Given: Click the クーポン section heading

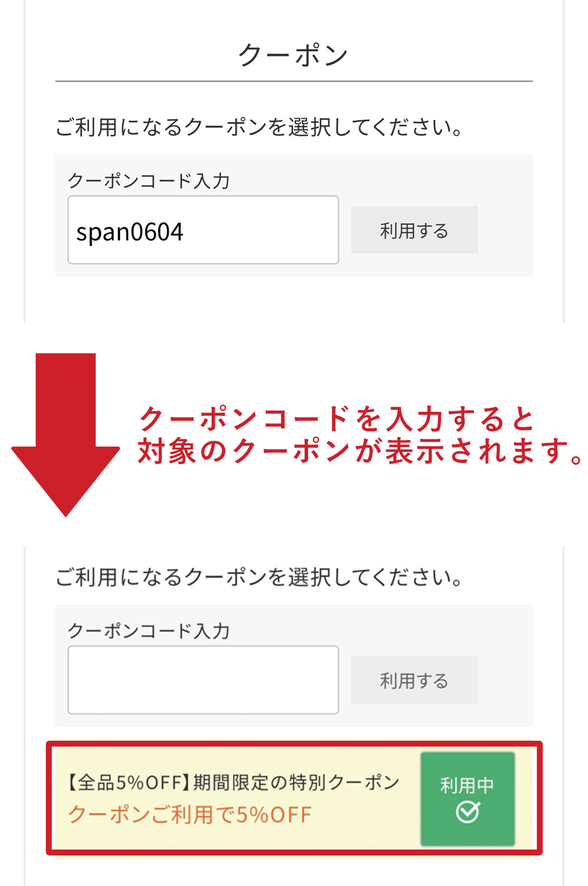Looking at the screenshot, I should 293,55.
